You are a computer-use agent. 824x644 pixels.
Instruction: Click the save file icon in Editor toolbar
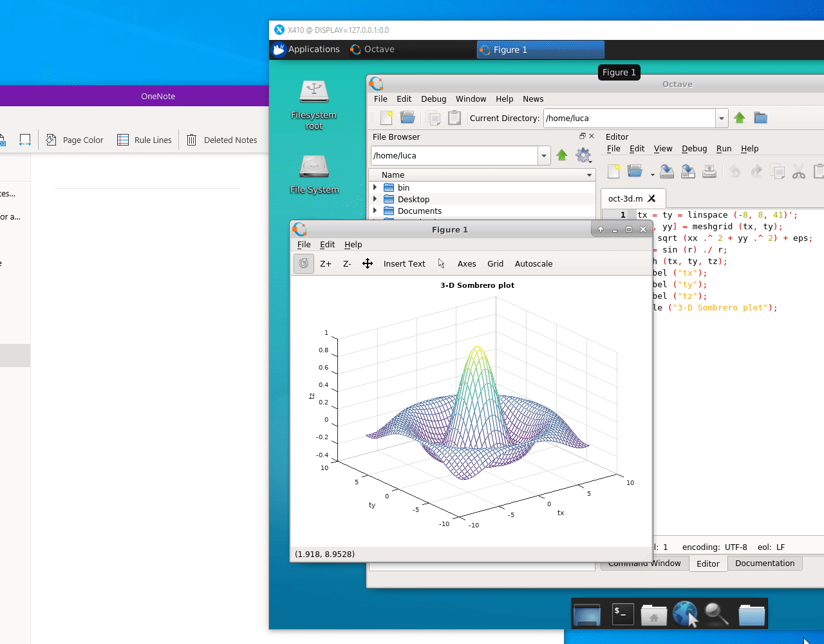click(x=667, y=171)
